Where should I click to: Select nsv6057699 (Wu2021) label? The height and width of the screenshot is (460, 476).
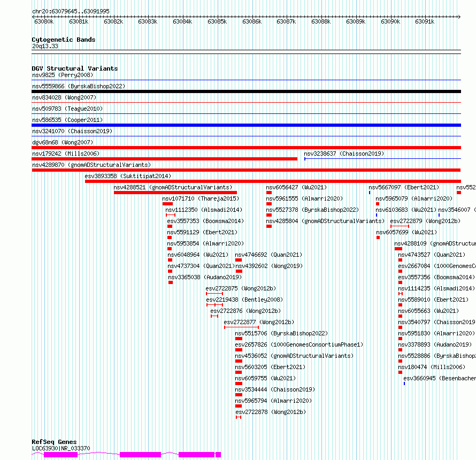pos(406,232)
